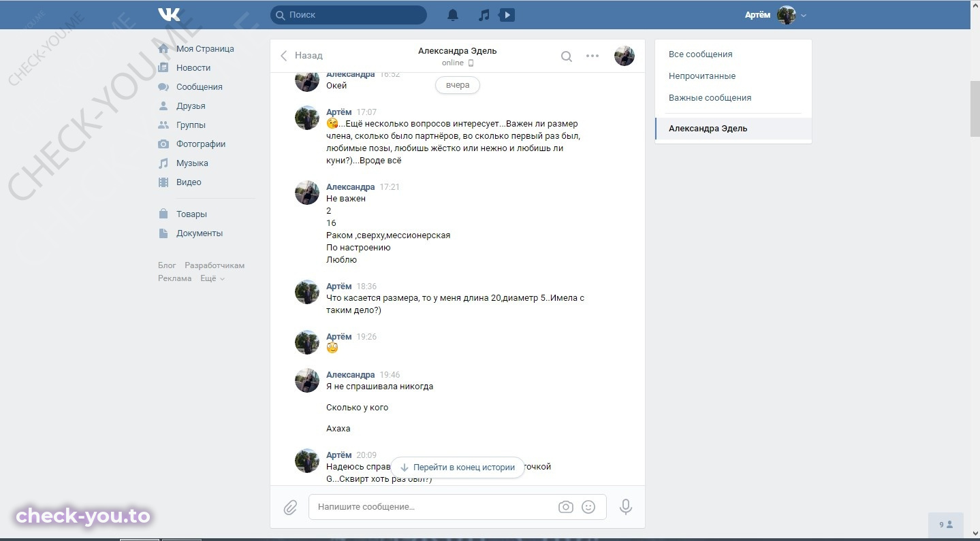Viewport: 980px width, 541px height.
Task: Follow the Реклама footer link
Action: pyautogui.click(x=175, y=278)
